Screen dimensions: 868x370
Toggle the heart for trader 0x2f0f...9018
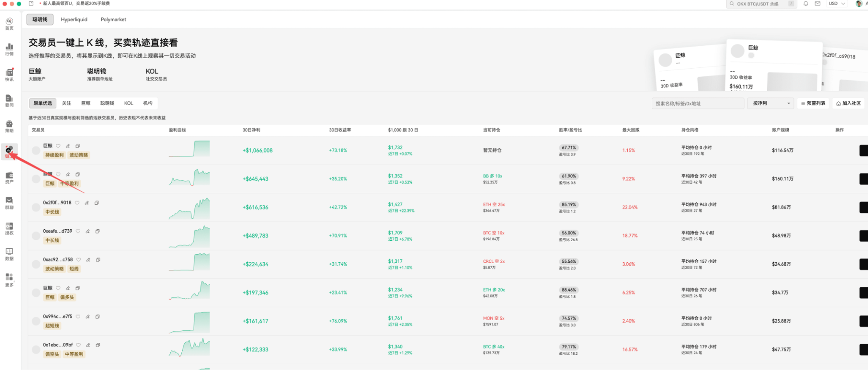(77, 203)
